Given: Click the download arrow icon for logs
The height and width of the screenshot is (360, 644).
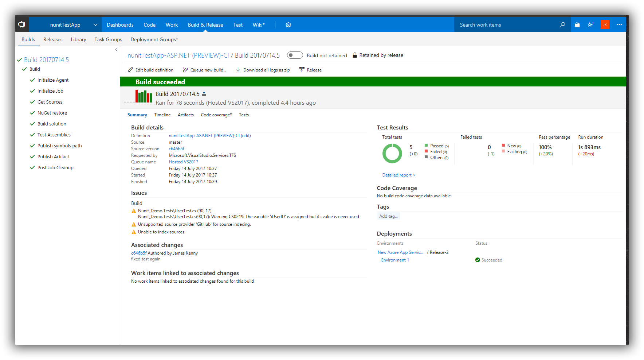Looking at the screenshot, I should (x=238, y=70).
